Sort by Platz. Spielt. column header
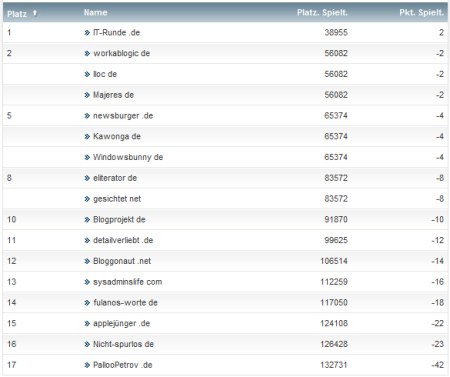The width and height of the screenshot is (450, 377). [322, 13]
